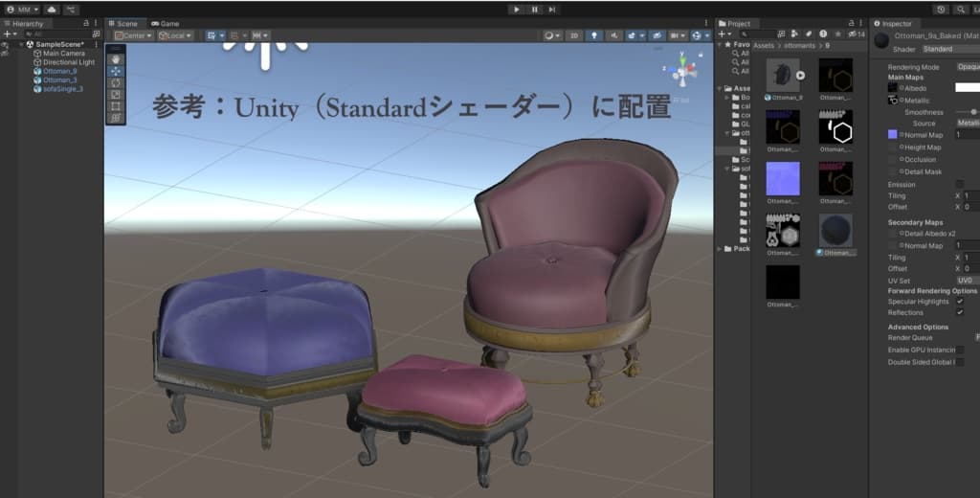The image size is (980, 498).
Task: Toggle 2D view mode in Scene
Action: pos(573,35)
